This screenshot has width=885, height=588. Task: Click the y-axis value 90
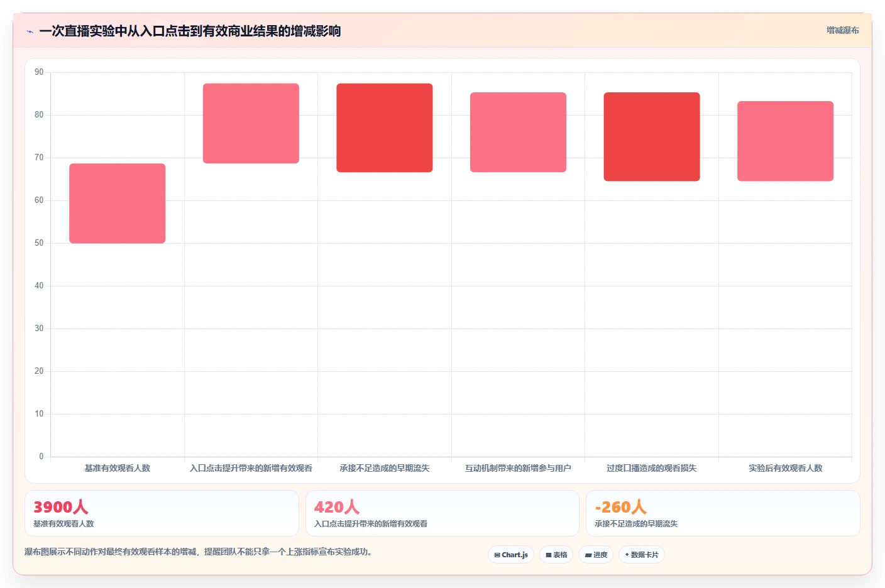click(x=39, y=72)
